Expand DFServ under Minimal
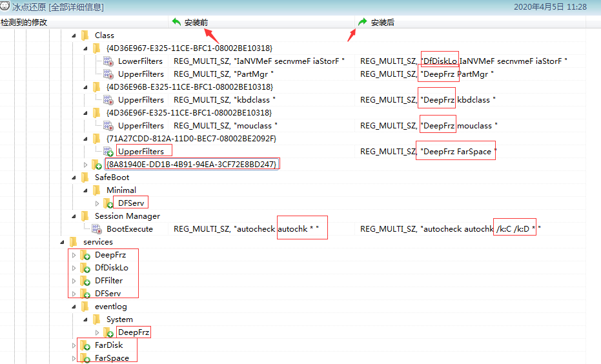This screenshot has height=364, width=601. click(97, 203)
